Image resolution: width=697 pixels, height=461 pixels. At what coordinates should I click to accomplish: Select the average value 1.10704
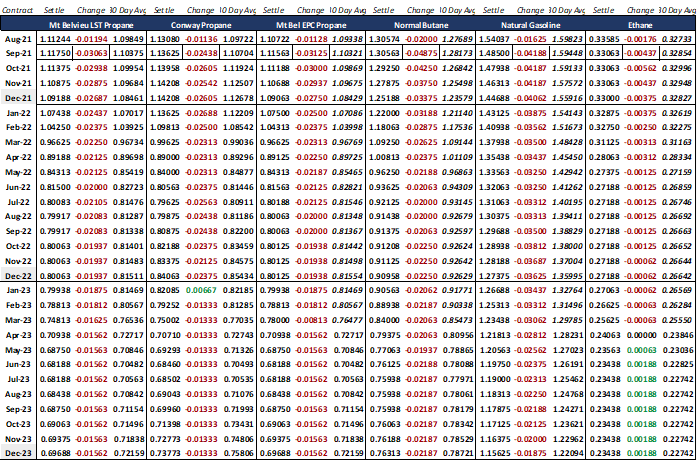238,53
